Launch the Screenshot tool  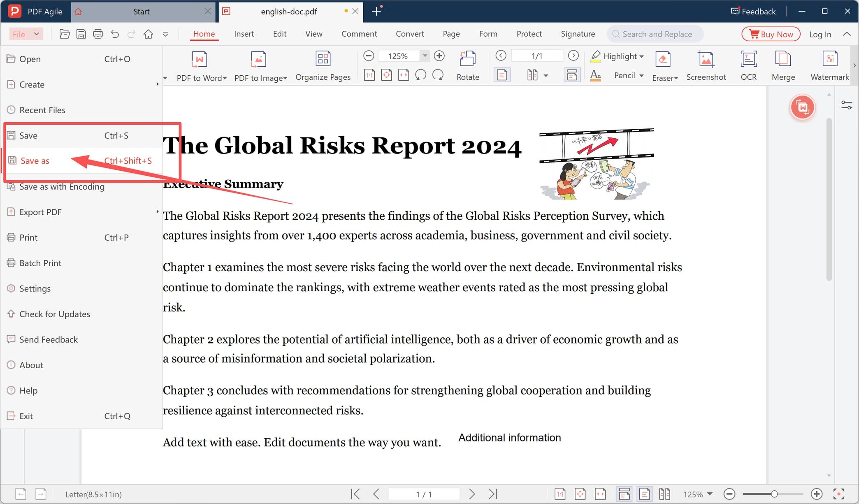click(706, 66)
